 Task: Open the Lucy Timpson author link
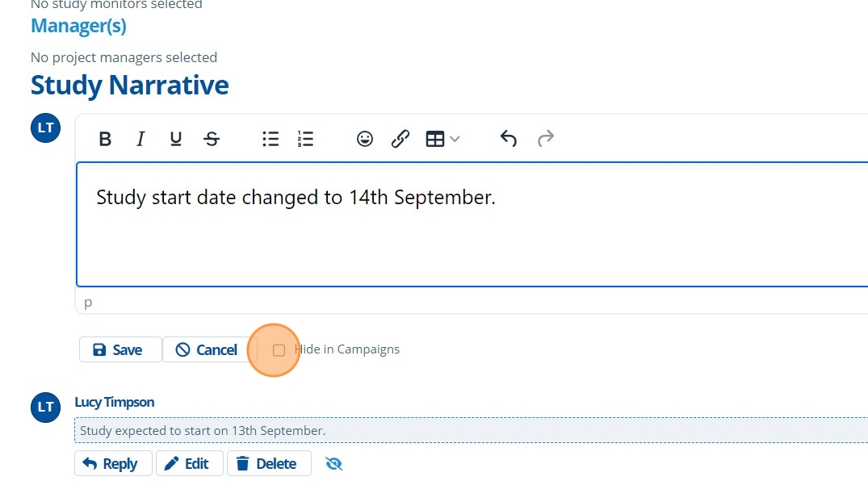point(115,402)
